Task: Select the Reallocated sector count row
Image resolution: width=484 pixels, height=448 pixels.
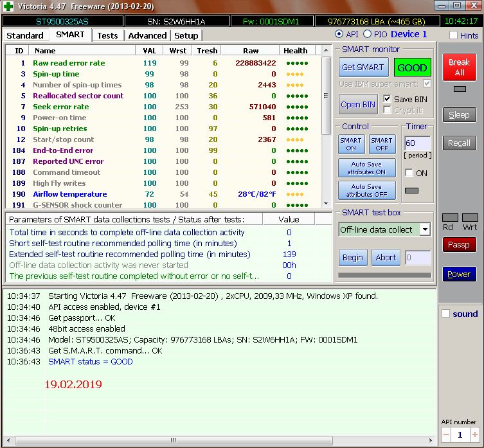Action: pyautogui.click(x=163, y=96)
